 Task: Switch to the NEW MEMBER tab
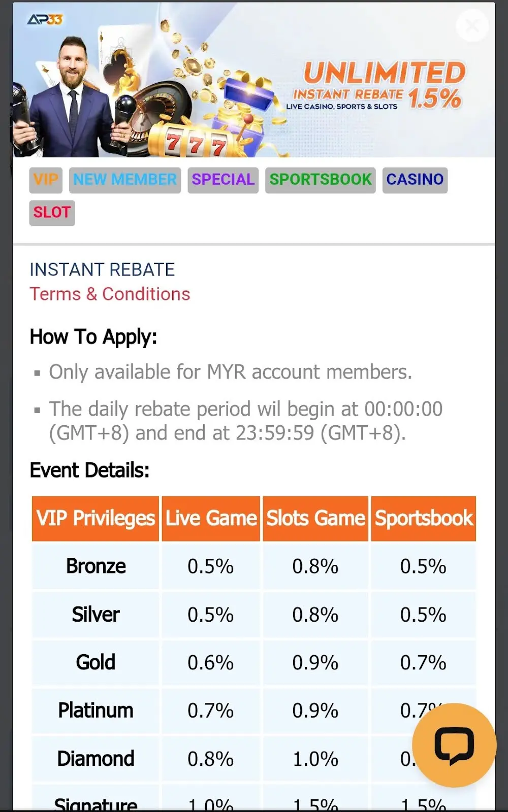[x=125, y=180]
